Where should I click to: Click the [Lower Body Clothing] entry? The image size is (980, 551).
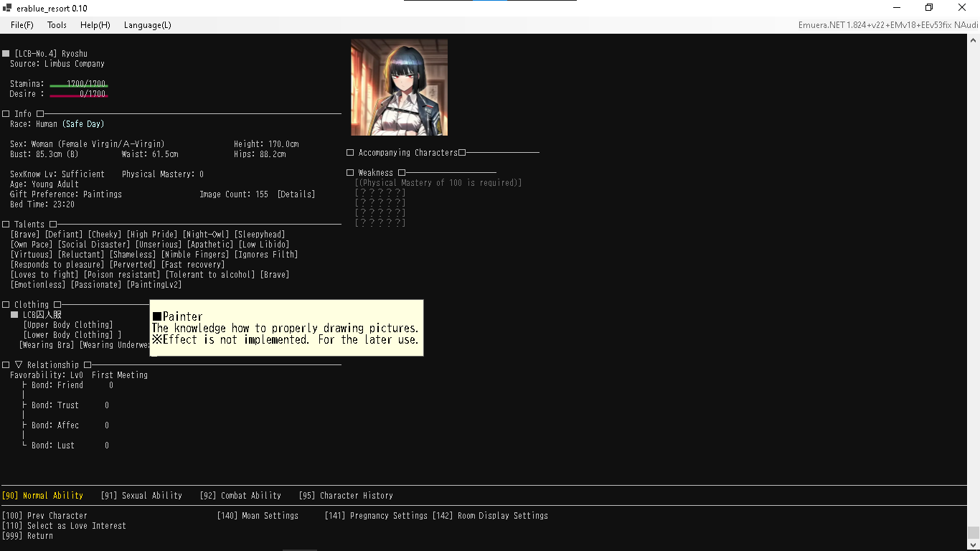68,335
